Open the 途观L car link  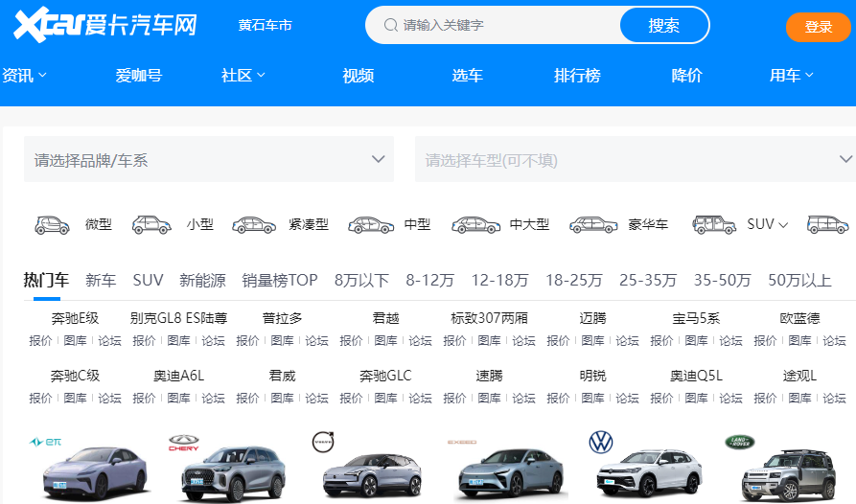coord(799,376)
